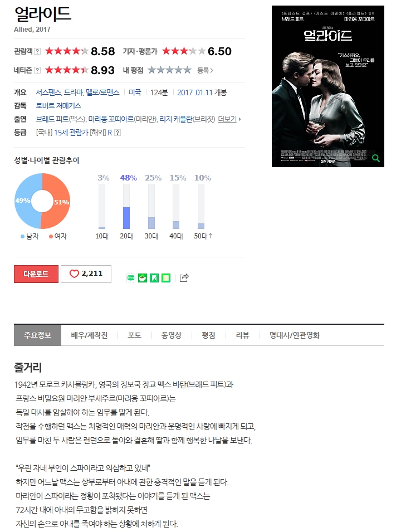Like the movie with heart 2,211 button

86,274
